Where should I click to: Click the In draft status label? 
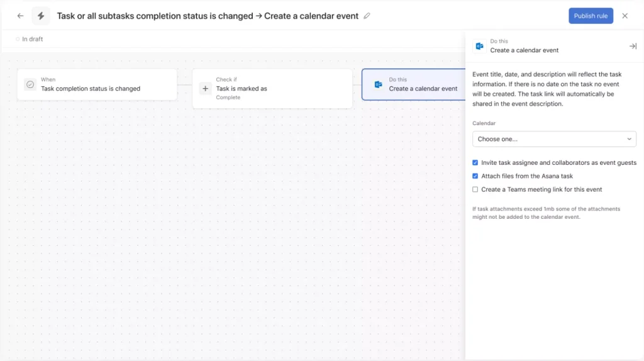pyautogui.click(x=33, y=39)
